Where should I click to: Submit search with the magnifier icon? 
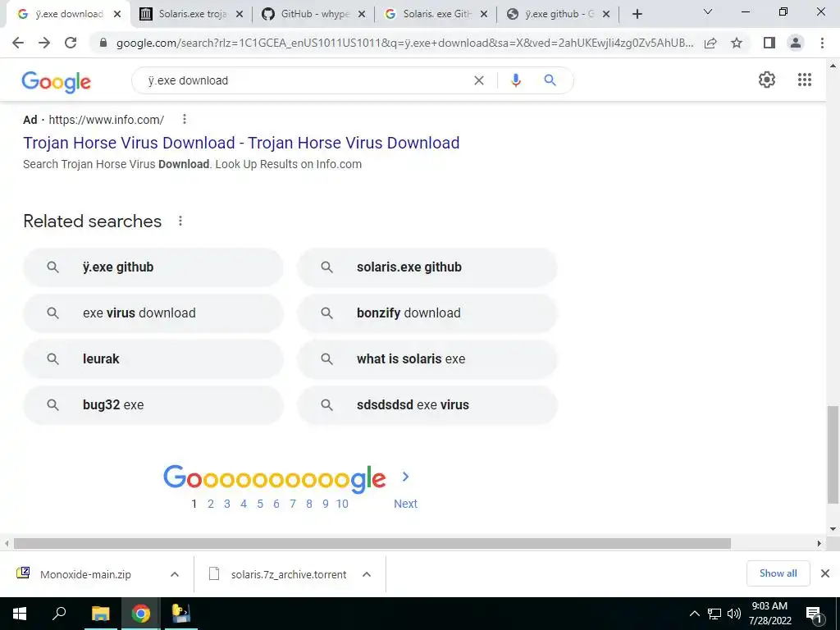pos(550,80)
